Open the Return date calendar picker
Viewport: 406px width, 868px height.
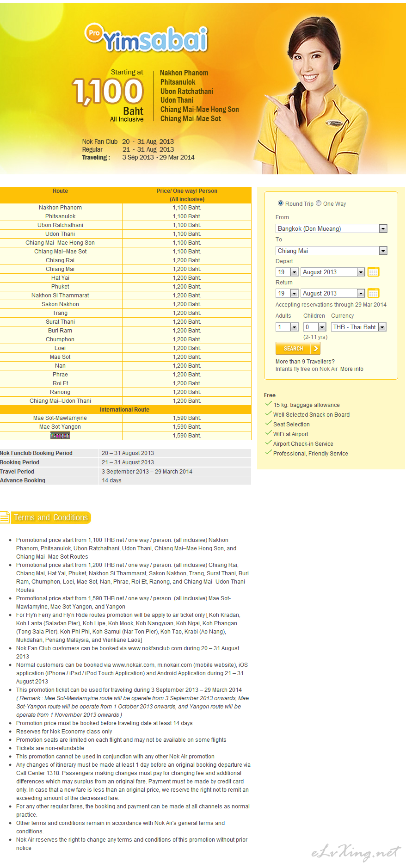[373, 293]
